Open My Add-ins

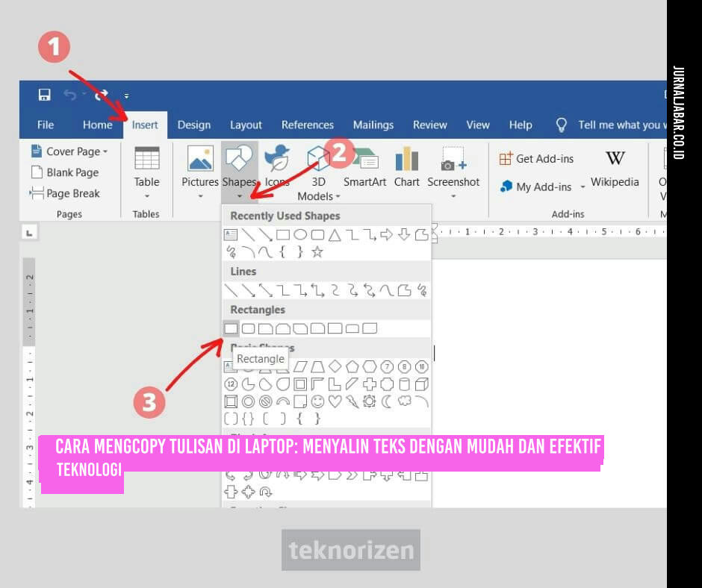[x=535, y=187]
